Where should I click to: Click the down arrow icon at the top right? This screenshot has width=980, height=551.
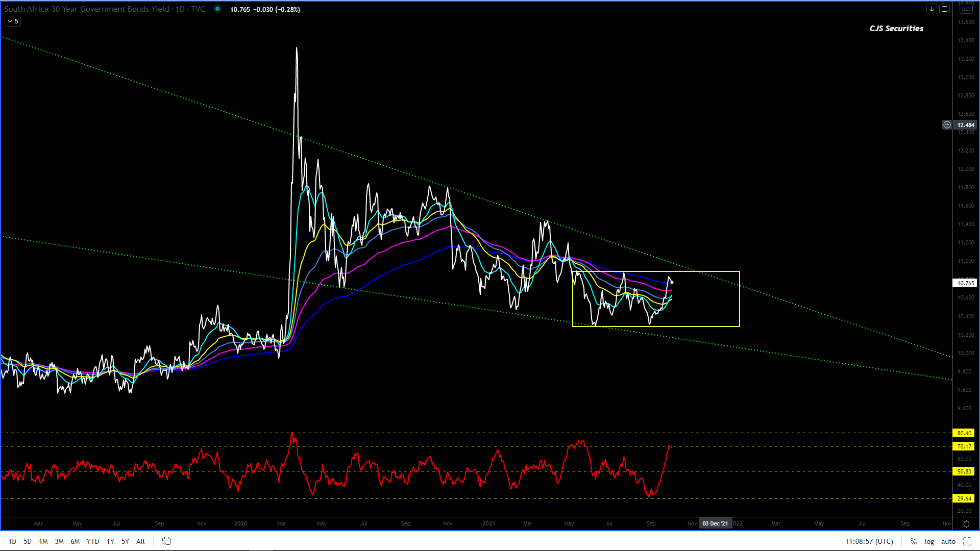point(932,9)
